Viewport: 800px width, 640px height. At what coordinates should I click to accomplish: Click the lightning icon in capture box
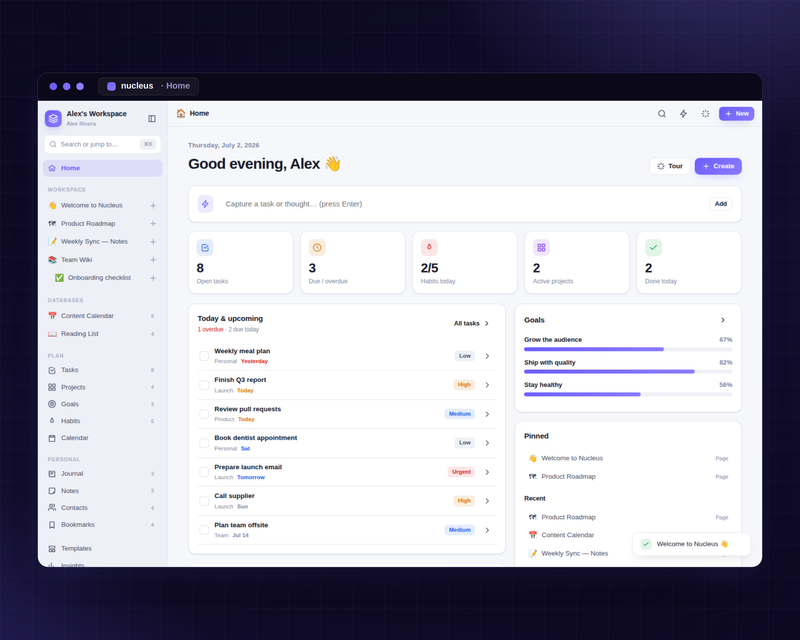[205, 204]
